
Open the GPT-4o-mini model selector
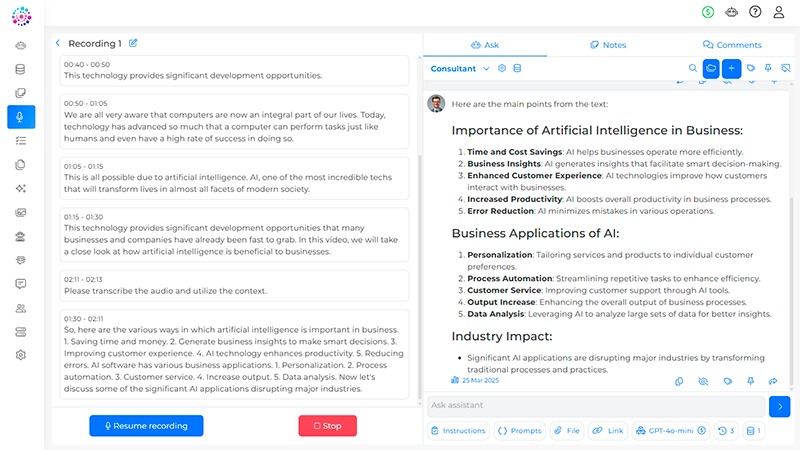670,431
